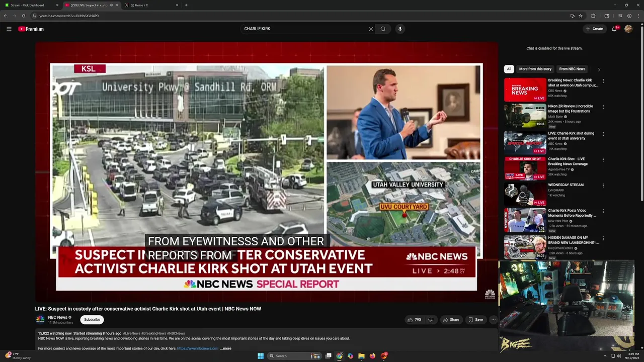Open Task View on taskbar
The width and height of the screenshot is (644, 362).
(329, 356)
